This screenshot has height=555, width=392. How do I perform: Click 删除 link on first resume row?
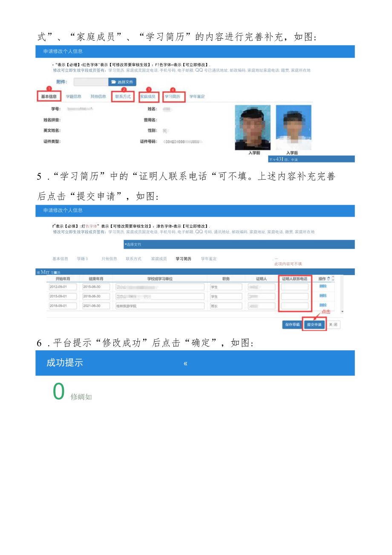(323, 287)
